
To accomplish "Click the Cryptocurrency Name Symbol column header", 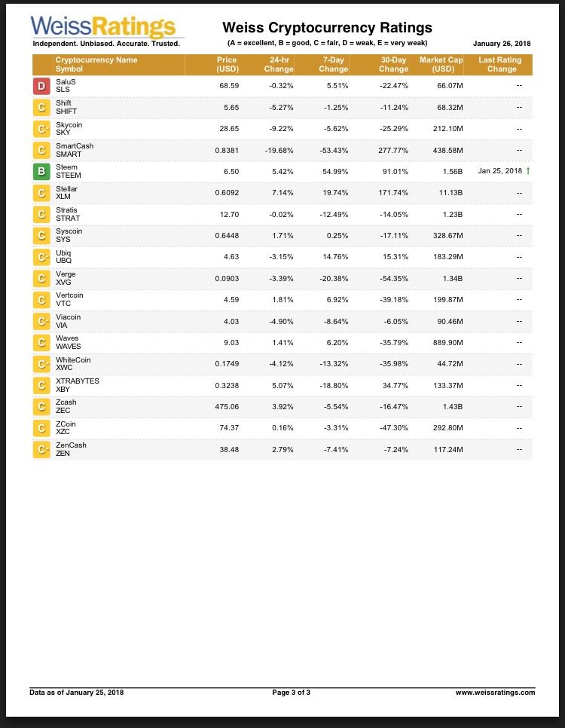I will pyautogui.click(x=96, y=65).
